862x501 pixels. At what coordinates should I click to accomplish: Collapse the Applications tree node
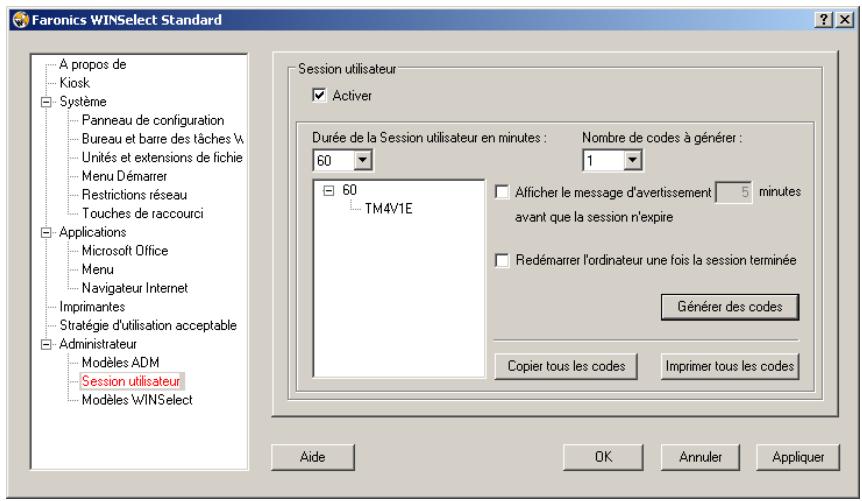coord(47,233)
